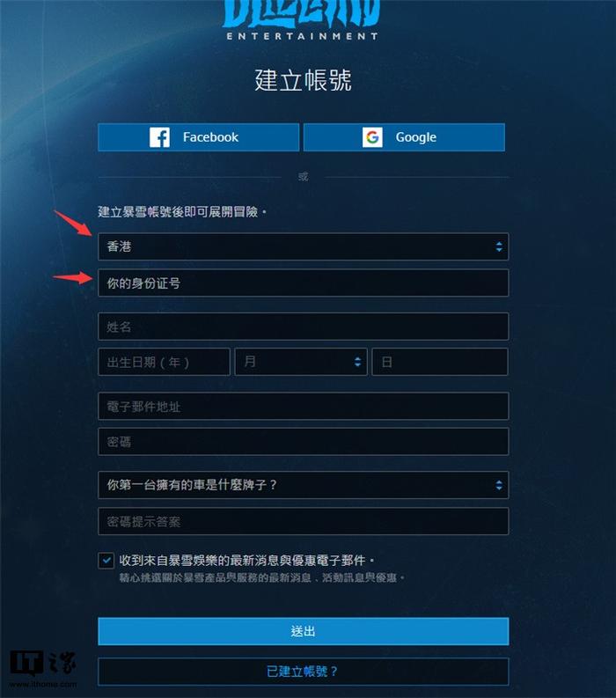Viewport: 616px width, 698px height.
Task: Open the 月 month dropdown
Action: (x=301, y=362)
